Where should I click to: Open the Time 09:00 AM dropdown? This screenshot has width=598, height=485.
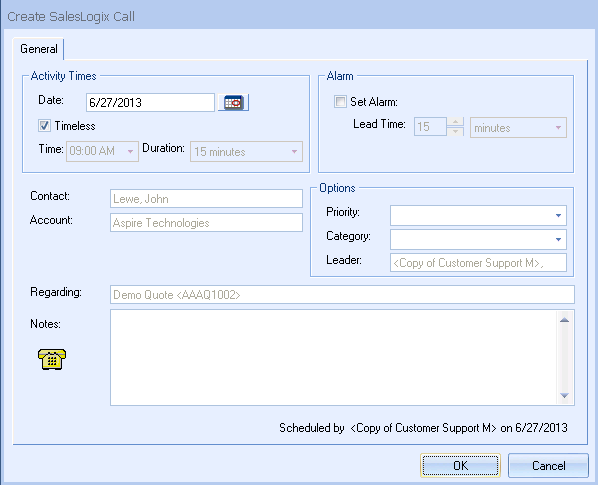tap(102, 151)
